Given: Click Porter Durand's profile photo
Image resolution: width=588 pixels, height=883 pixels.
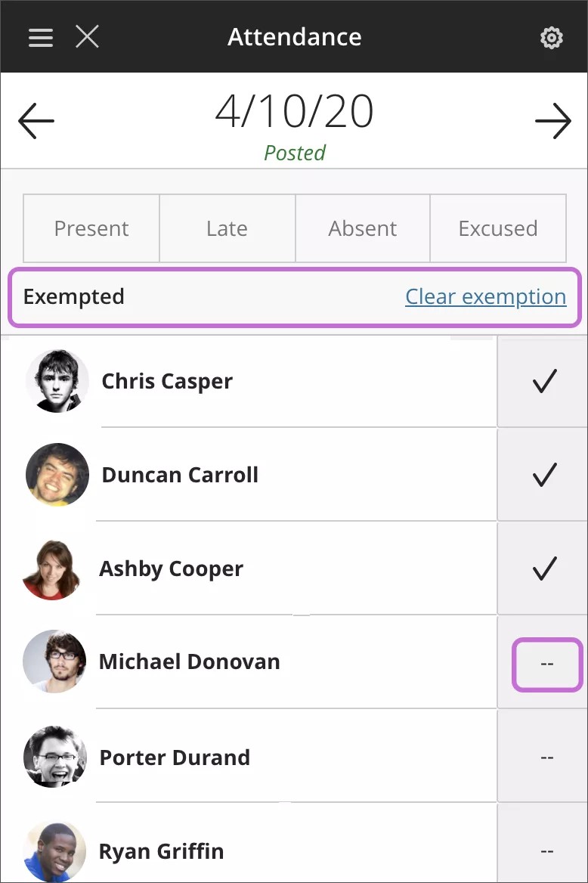Looking at the screenshot, I should click(54, 757).
